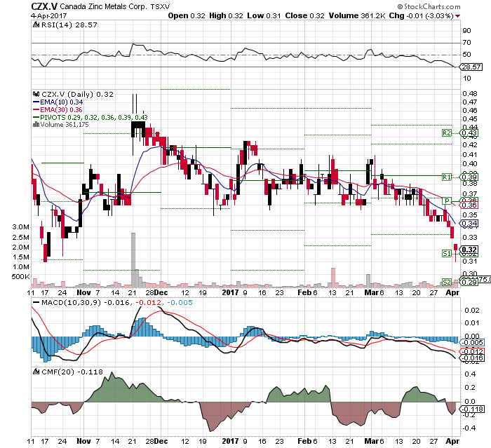
Task: Click the blue 0.34 EMA tag on the price axis
Action: click(x=469, y=224)
